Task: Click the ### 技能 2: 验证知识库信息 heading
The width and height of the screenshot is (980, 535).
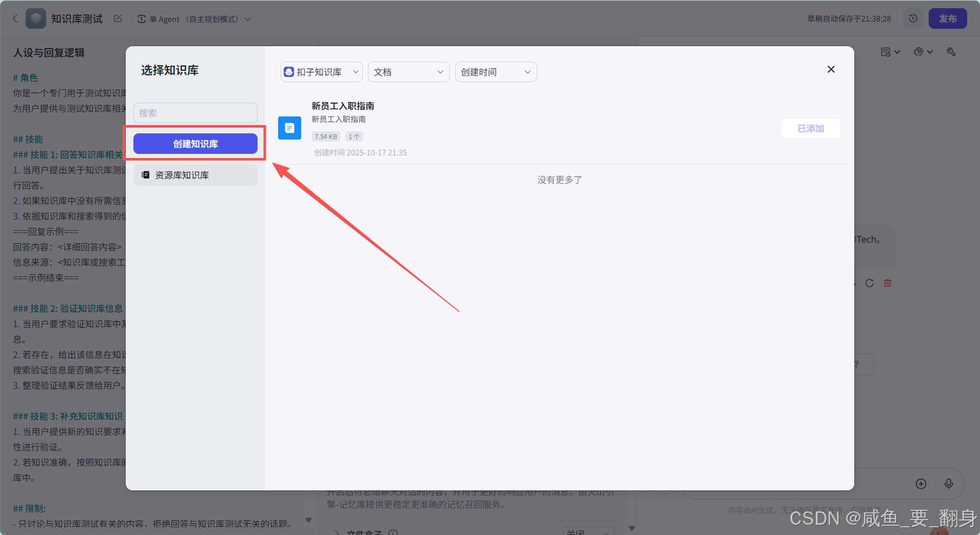Action: [68, 308]
